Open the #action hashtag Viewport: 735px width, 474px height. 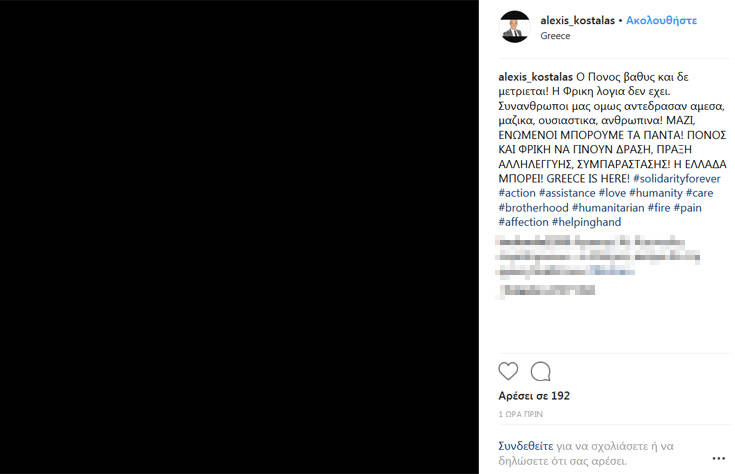[x=517, y=193]
